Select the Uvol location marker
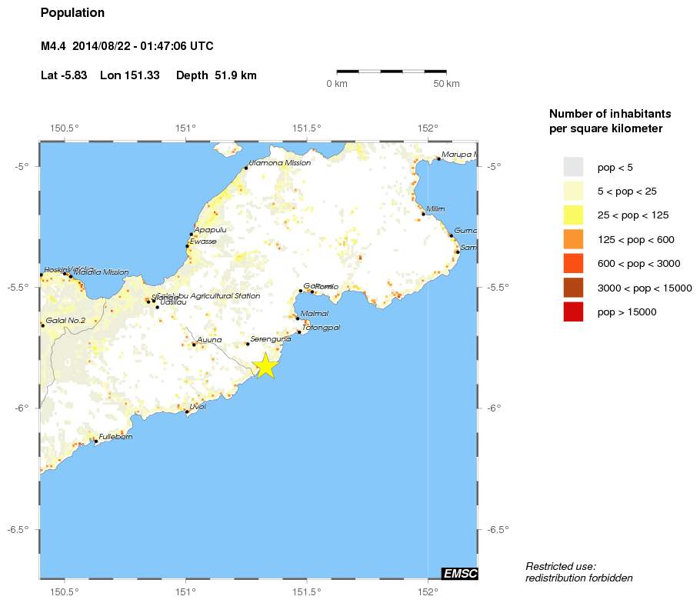This screenshot has width=700, height=603. point(187,411)
